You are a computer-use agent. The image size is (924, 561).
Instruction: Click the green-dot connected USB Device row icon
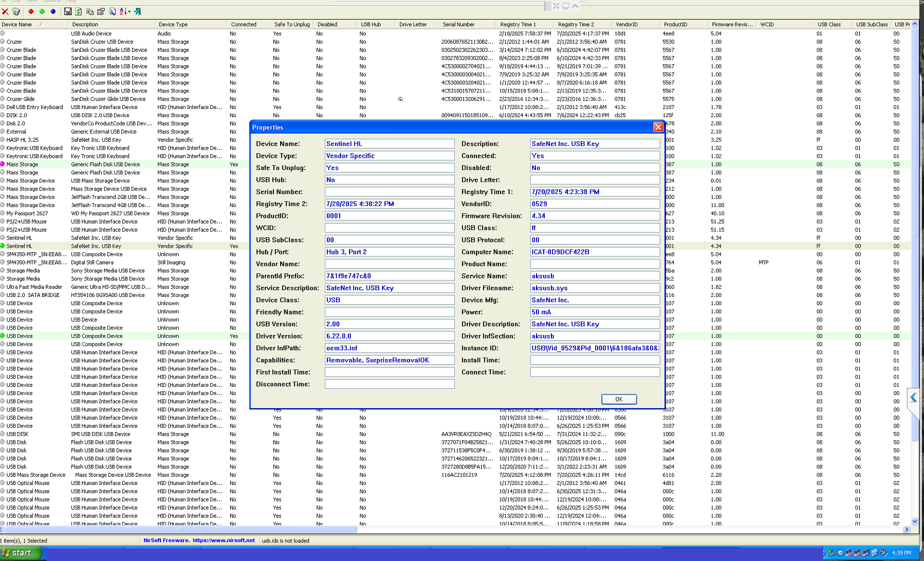point(3,336)
